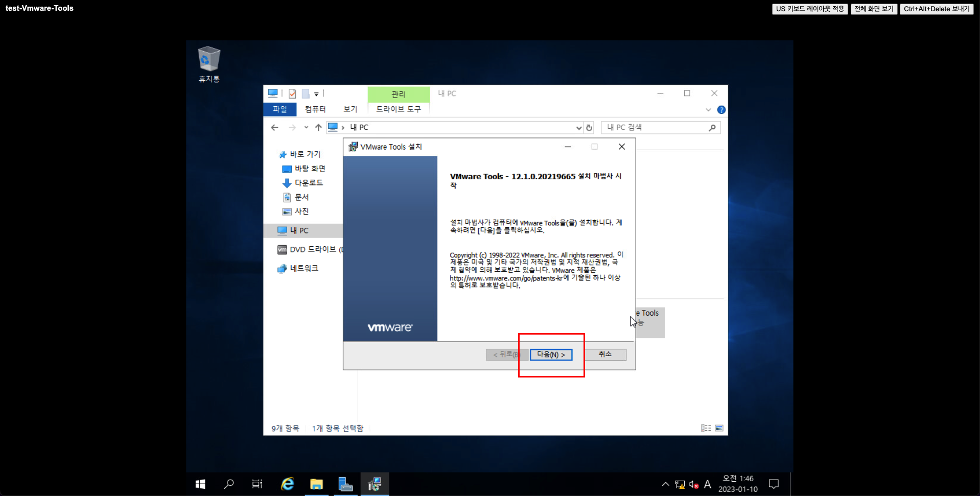Minimize the VMware Tools 설치 dialog
This screenshot has width=980, height=496.
coord(568,147)
